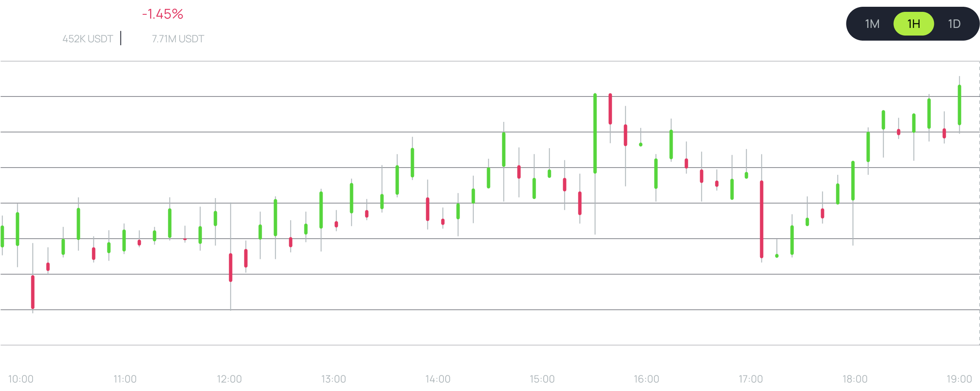Screen dimensions: 980x391
Task: Click the last green candle at 19:00
Action: tap(959, 105)
